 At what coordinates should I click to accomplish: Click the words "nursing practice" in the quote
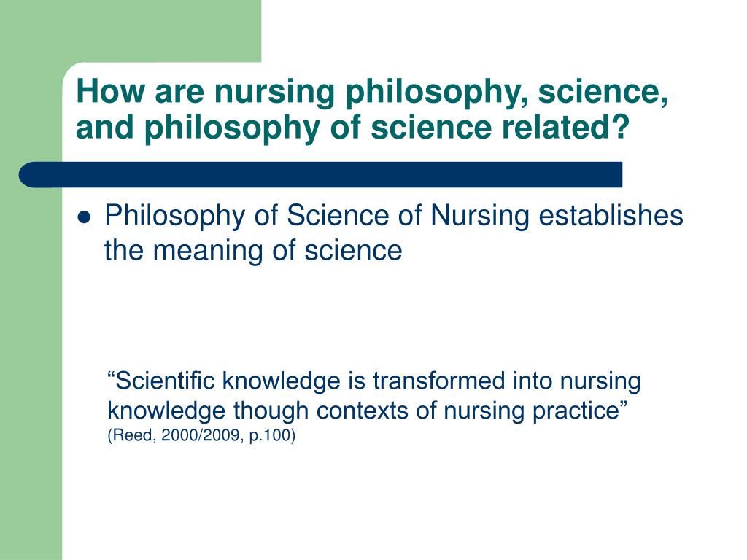click(x=531, y=411)
